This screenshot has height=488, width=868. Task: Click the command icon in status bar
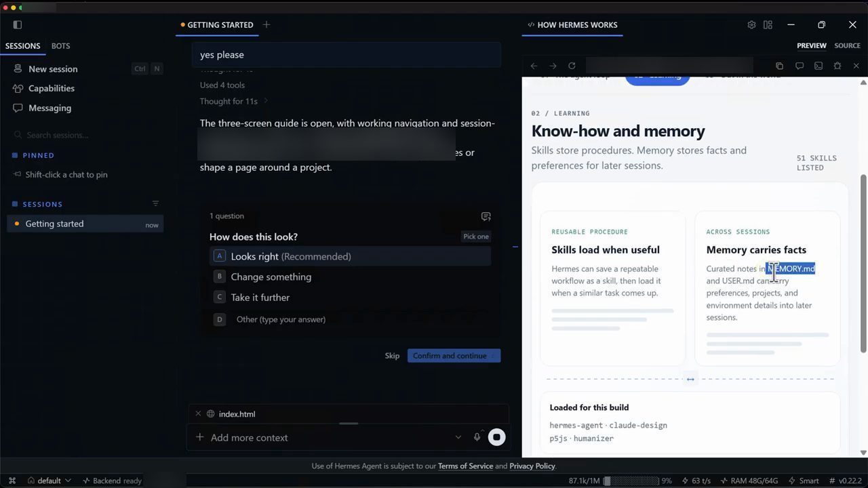click(12, 481)
